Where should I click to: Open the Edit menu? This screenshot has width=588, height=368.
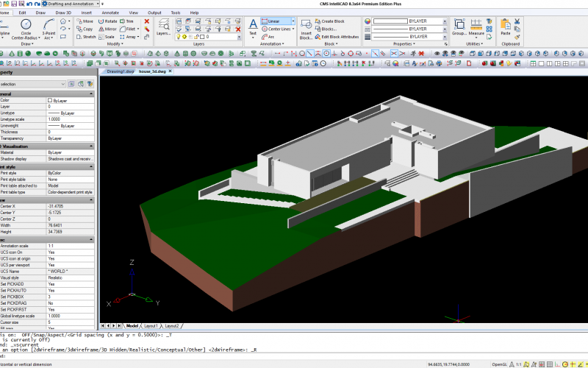click(x=23, y=13)
